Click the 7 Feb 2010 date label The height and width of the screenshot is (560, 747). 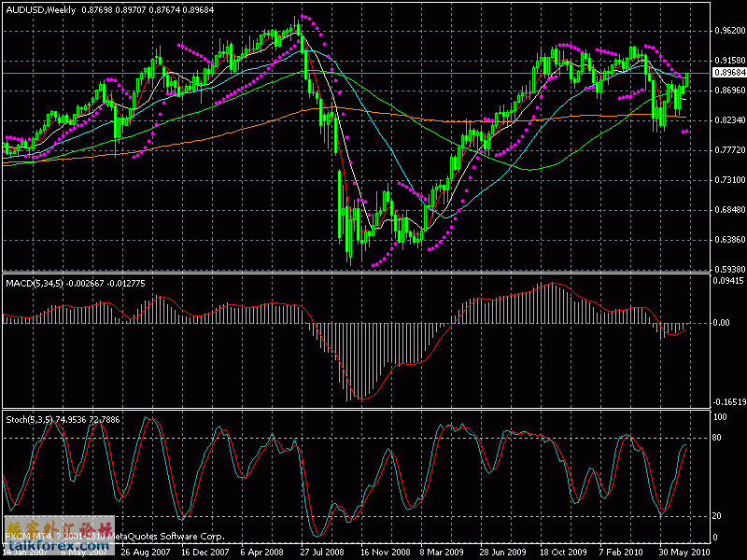621,553
